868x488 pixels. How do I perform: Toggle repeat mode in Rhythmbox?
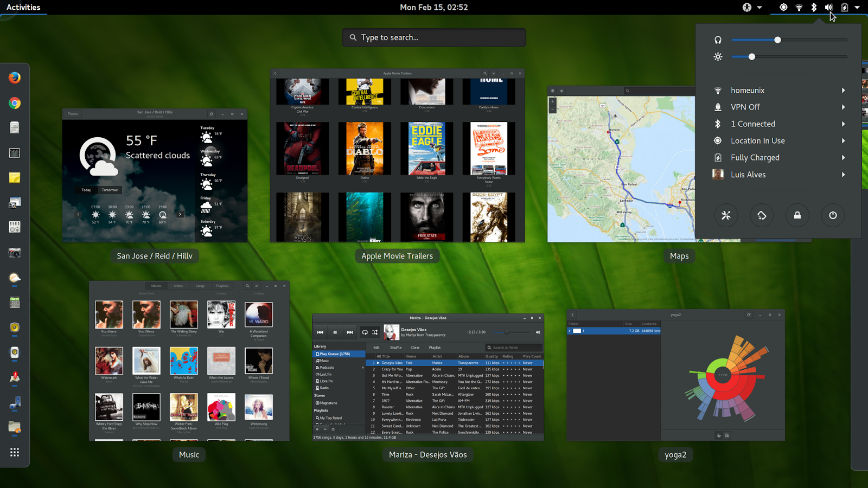(365, 332)
